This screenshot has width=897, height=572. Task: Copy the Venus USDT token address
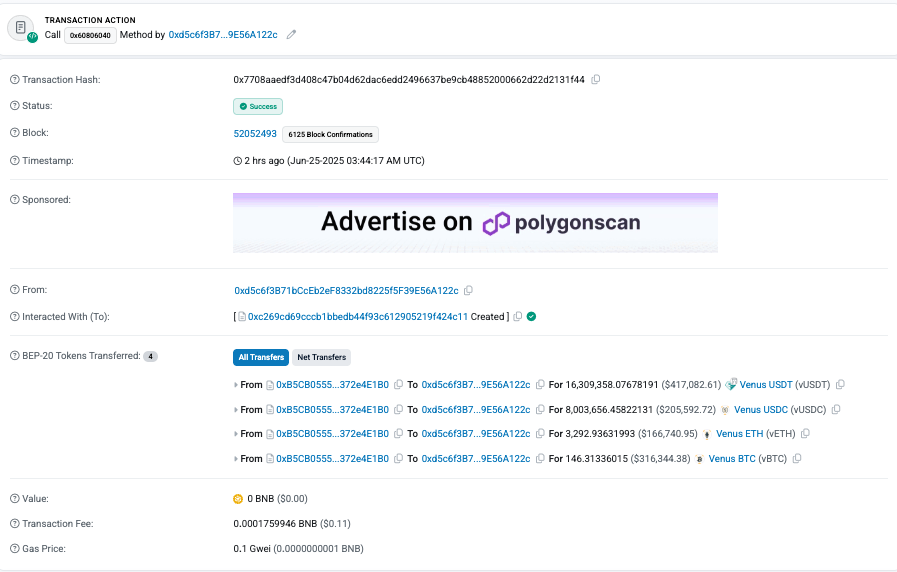(840, 384)
